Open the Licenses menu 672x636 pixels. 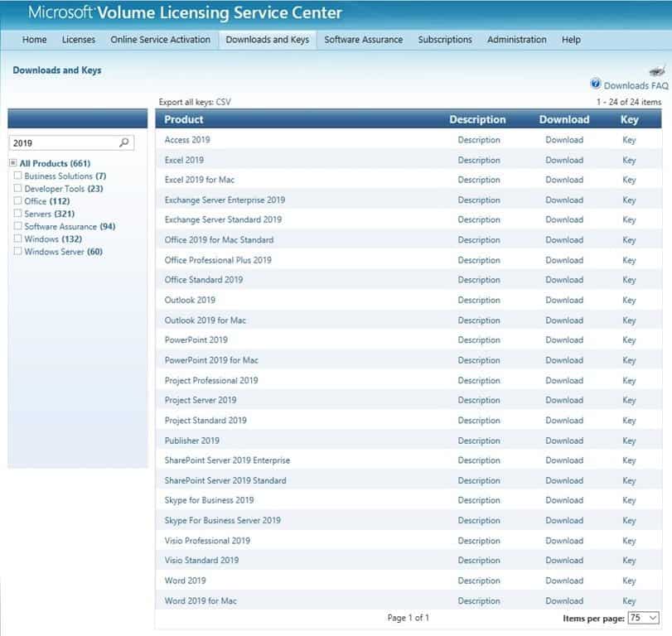point(79,40)
